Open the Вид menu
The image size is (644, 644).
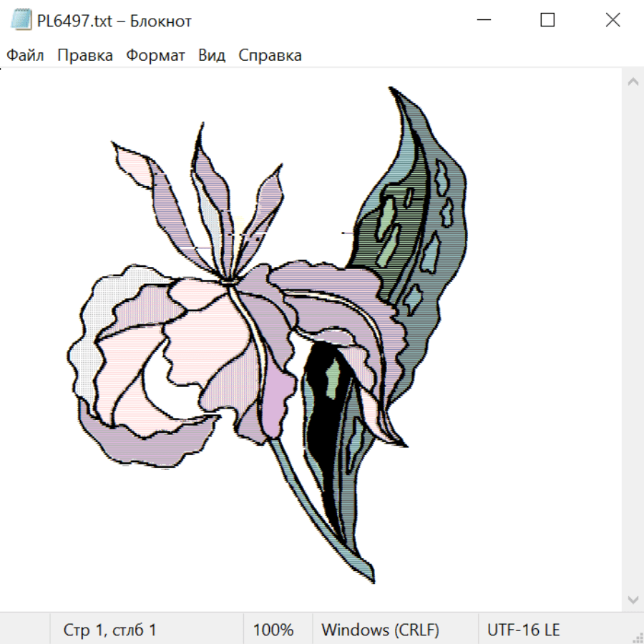(212, 56)
